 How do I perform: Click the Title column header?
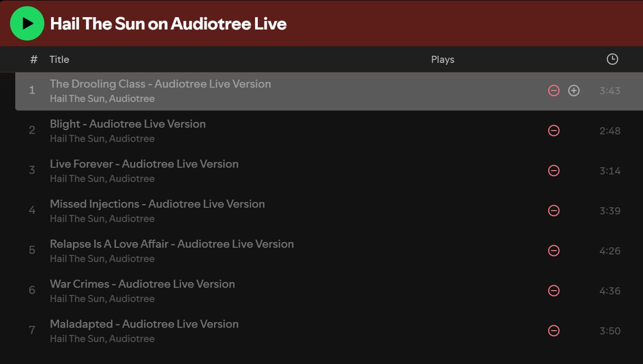tap(59, 59)
